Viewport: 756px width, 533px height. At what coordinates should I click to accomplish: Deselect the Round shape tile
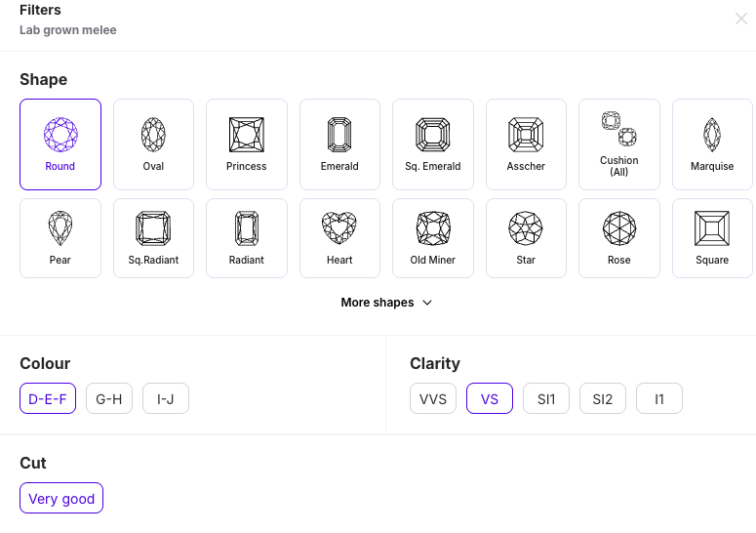click(x=60, y=144)
